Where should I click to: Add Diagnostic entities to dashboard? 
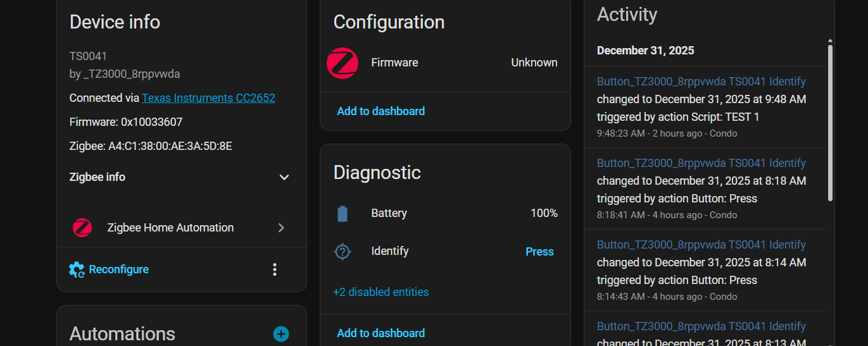[381, 333]
